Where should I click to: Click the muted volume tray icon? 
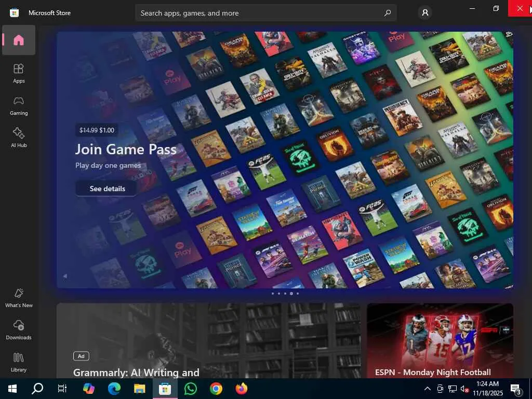[x=464, y=389]
